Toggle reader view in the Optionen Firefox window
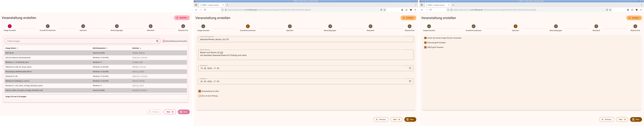 [607, 10]
